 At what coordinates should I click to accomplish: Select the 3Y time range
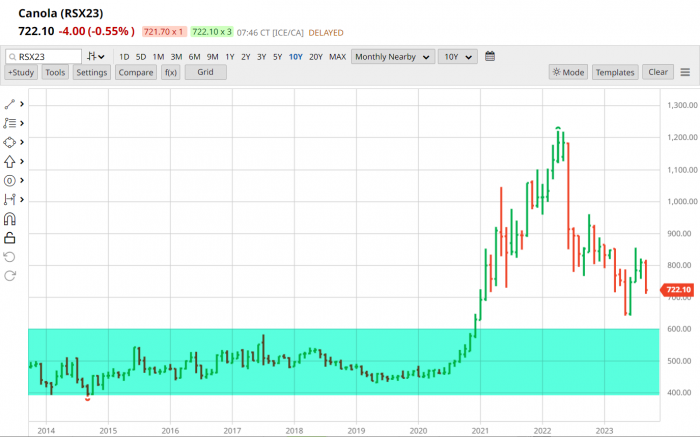click(262, 57)
